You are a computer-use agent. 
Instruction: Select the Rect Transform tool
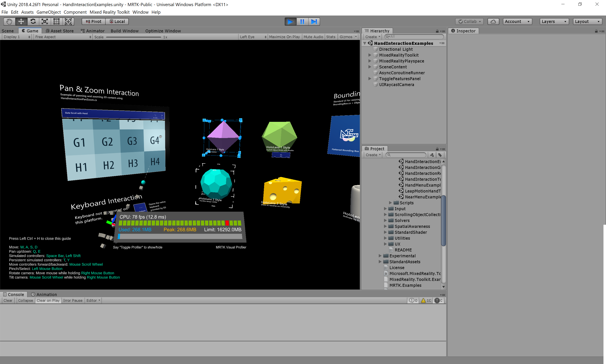click(x=56, y=21)
